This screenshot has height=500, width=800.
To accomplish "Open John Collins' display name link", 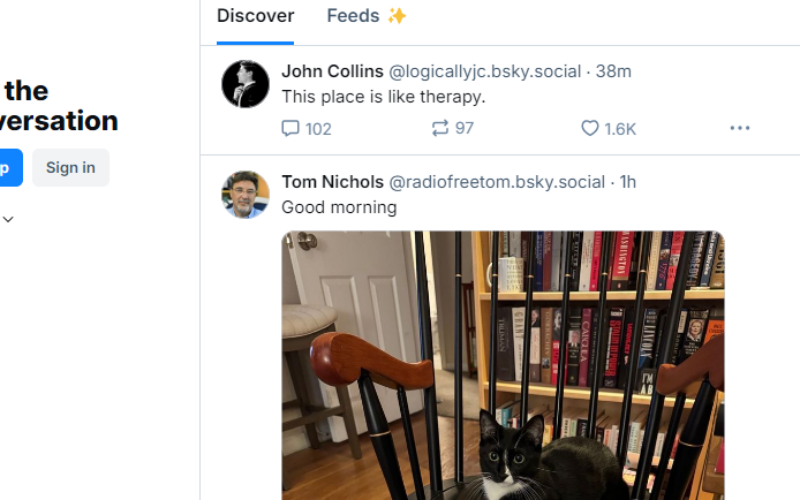I will point(332,71).
